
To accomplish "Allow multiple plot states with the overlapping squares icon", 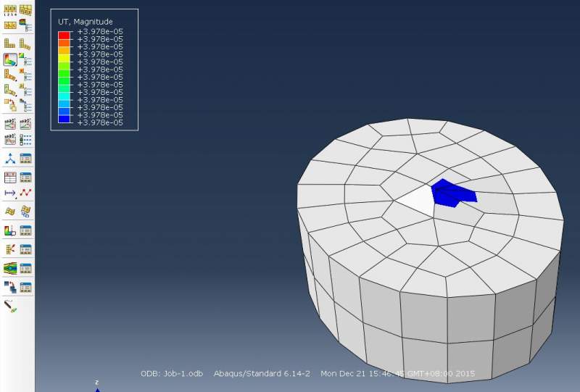I will [x=10, y=105].
